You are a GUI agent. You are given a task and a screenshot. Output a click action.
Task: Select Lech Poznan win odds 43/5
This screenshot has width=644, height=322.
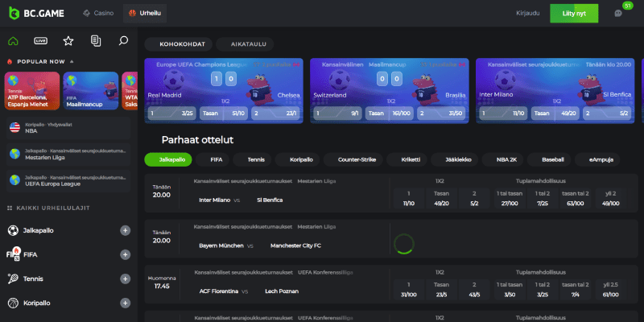474,290
